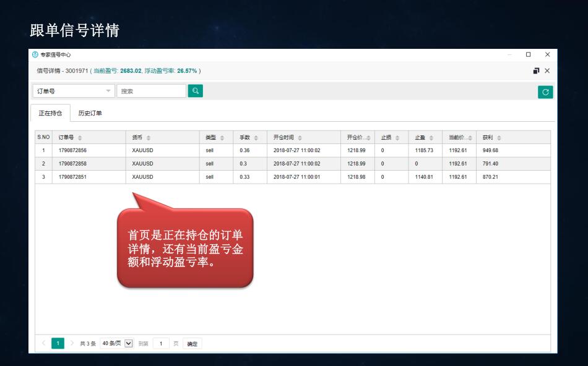Open the 订单号 search field dropdown
The height and width of the screenshot is (366, 588).
(x=74, y=91)
